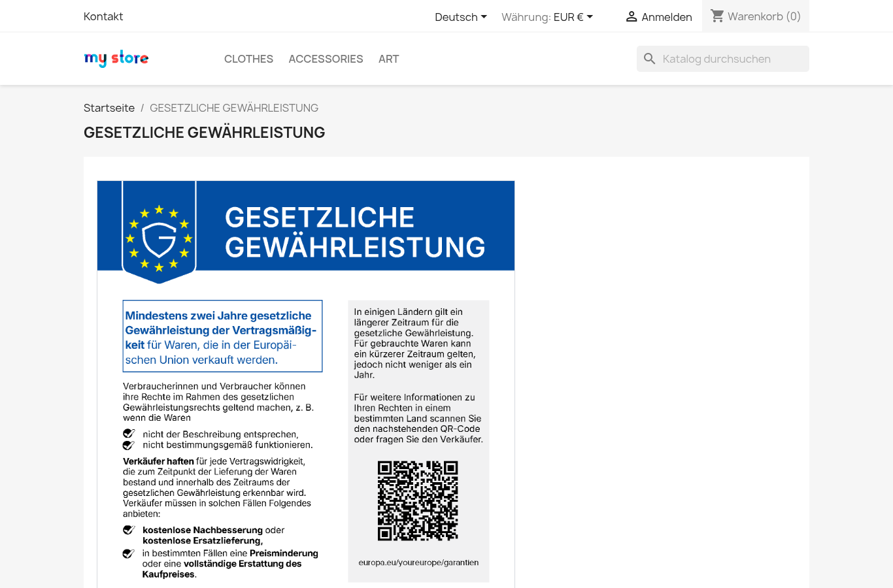Click 'In einigen Ländern gilt ein' paragraph
Screen dimensions: 893x588
(x=414, y=343)
